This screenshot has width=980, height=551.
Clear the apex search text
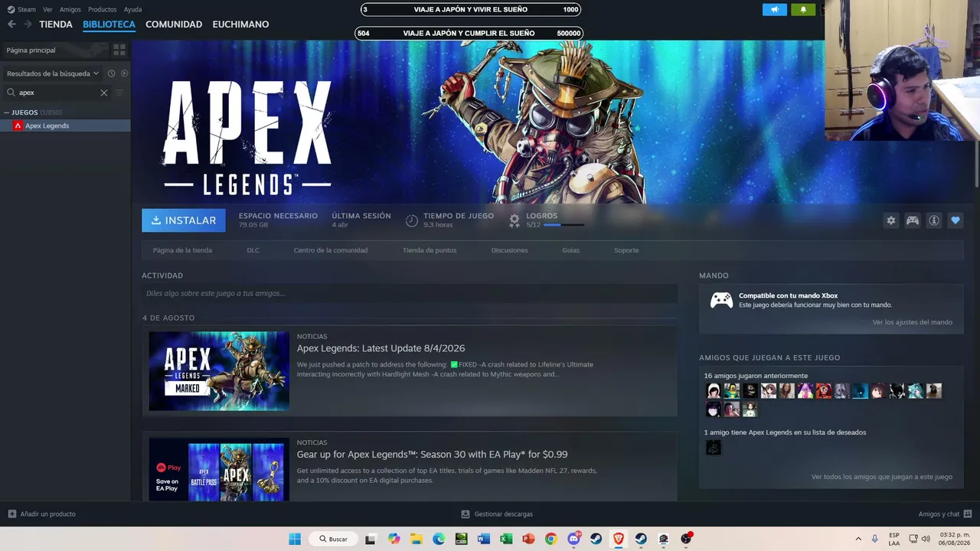104,93
